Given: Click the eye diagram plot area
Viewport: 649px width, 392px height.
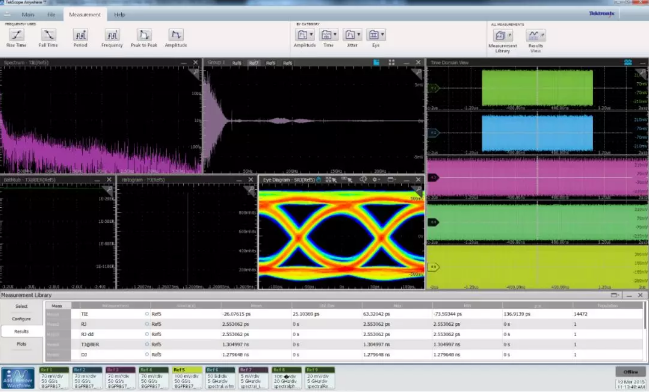Looking at the screenshot, I should [341, 237].
